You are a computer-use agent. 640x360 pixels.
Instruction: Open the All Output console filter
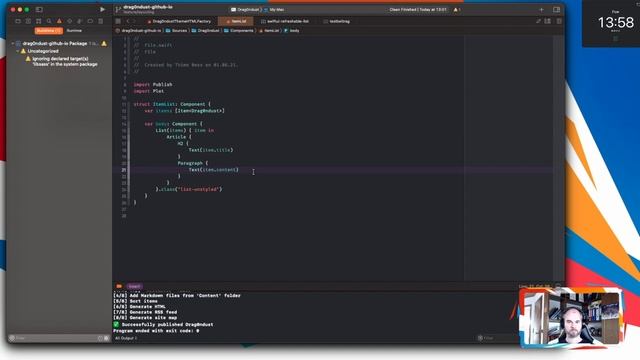click(x=126, y=338)
